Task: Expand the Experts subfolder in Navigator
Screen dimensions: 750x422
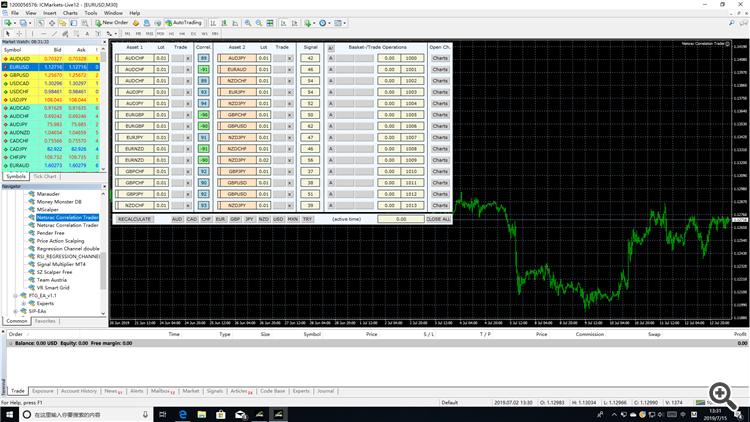Action: coord(23,303)
